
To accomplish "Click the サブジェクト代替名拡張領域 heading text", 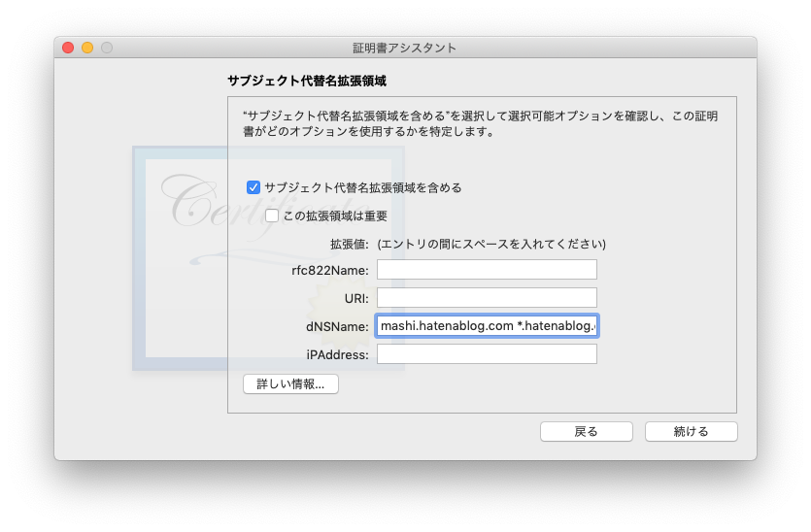I will point(307,81).
